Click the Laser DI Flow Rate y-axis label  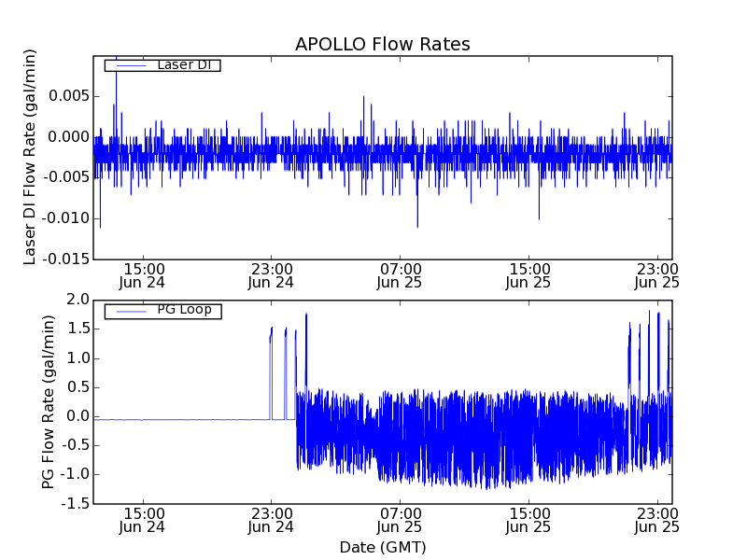tap(30, 157)
